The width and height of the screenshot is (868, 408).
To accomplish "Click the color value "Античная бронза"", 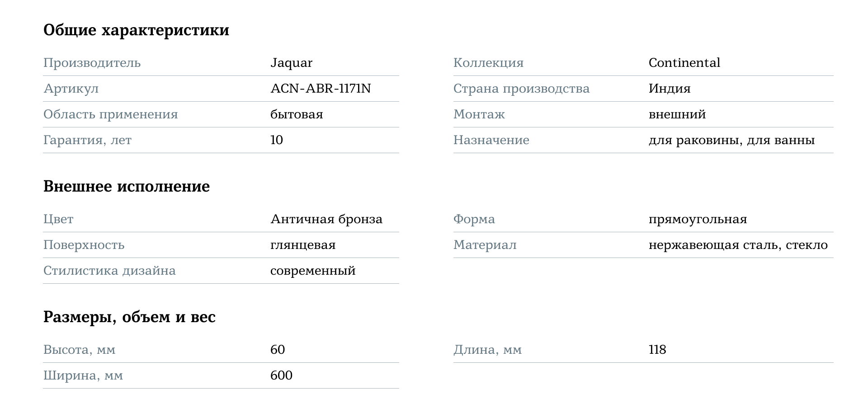I will pyautogui.click(x=326, y=219).
